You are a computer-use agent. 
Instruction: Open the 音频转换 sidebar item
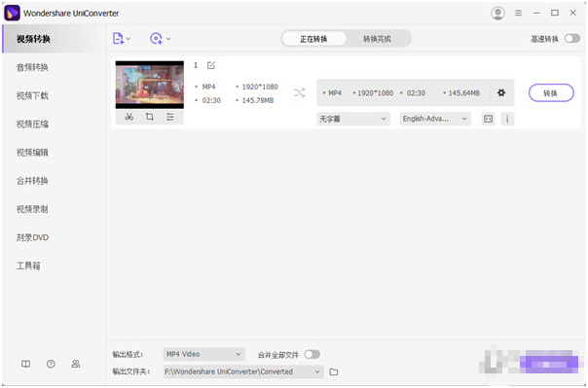54,67
